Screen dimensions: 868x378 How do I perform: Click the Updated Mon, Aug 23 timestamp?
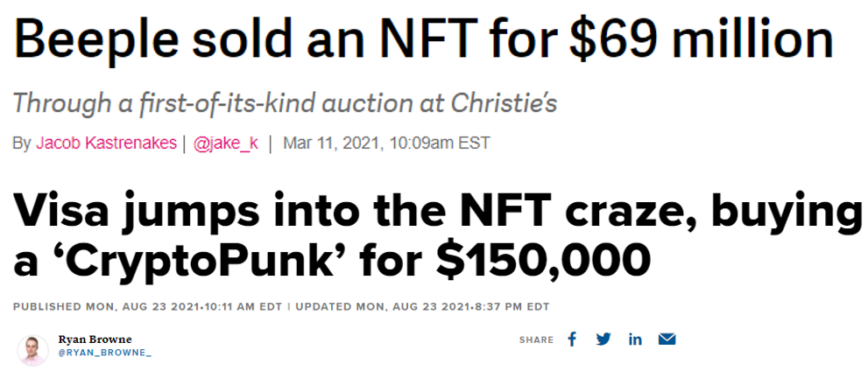pos(422,307)
